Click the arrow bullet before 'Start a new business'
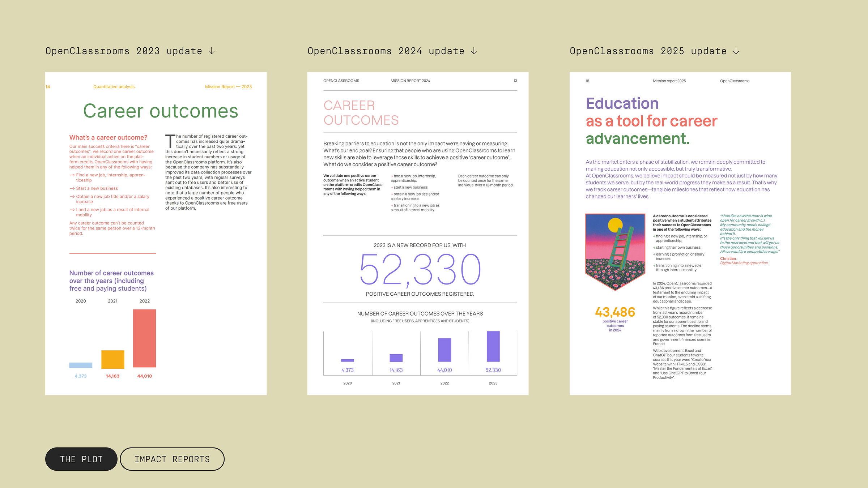Image resolution: width=868 pixels, height=488 pixels. tap(72, 188)
